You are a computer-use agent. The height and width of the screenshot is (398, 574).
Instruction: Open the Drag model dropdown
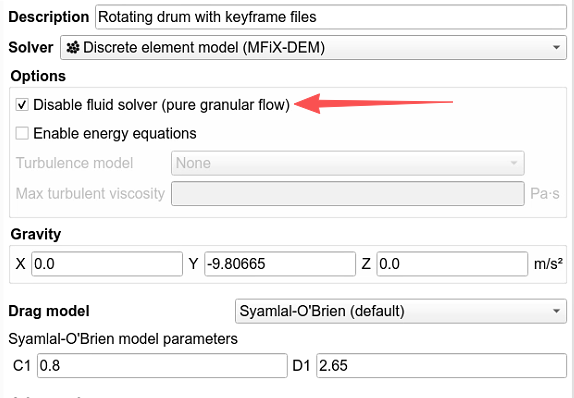pos(401,311)
